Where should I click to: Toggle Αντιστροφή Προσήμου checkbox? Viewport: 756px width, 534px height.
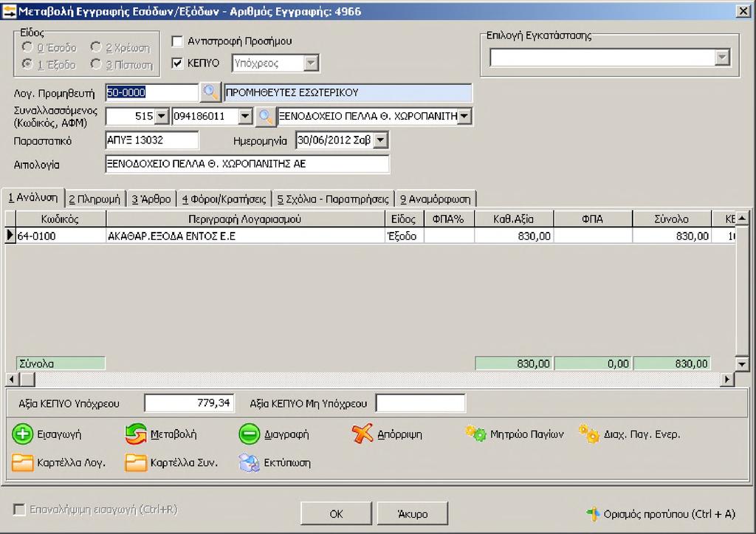click(x=177, y=41)
